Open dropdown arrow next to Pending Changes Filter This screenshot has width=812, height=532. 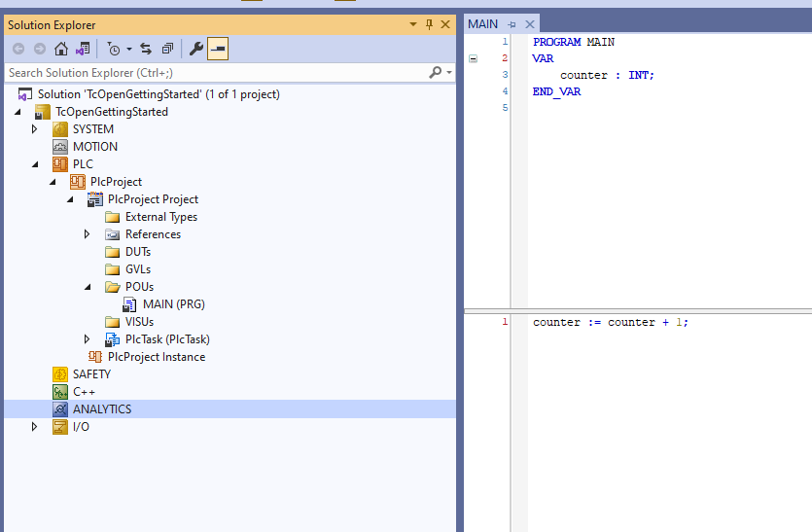click(x=129, y=50)
